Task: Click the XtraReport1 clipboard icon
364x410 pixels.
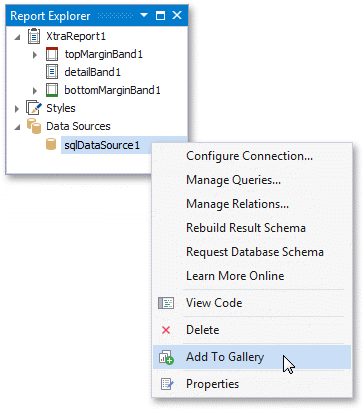Action: point(34,36)
